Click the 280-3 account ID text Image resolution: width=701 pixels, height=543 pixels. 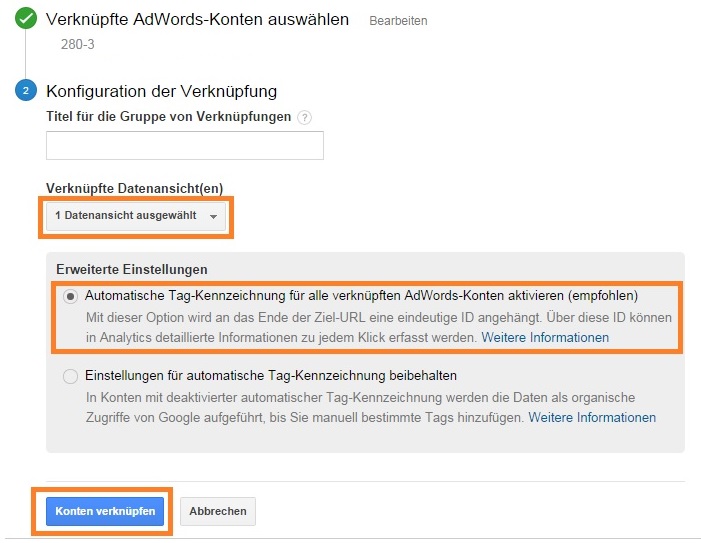(78, 44)
